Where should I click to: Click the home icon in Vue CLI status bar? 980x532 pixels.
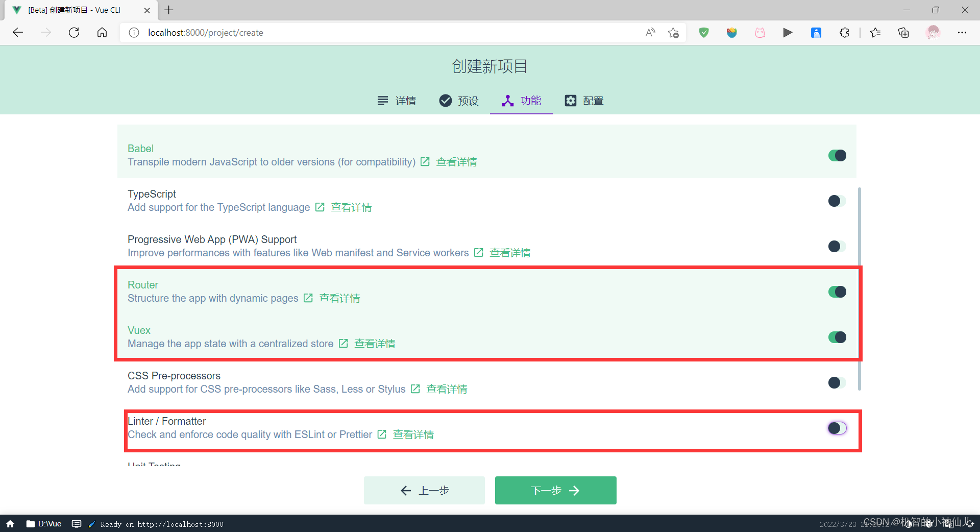pos(10,524)
